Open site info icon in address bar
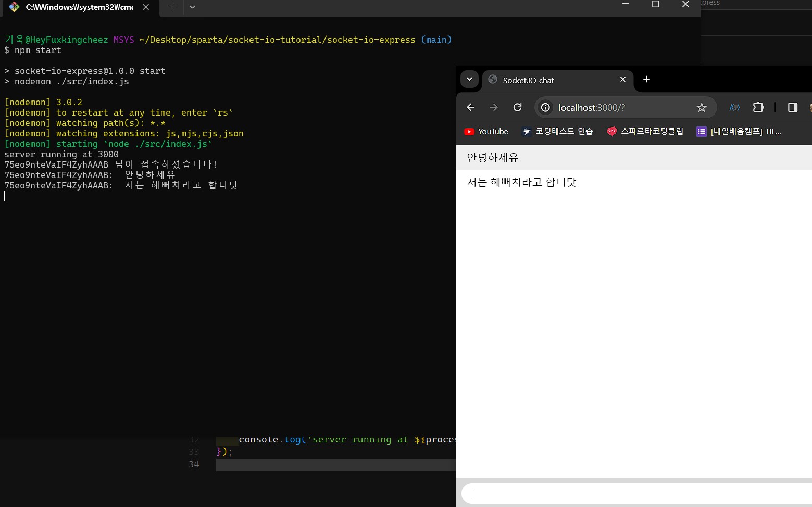 545,107
